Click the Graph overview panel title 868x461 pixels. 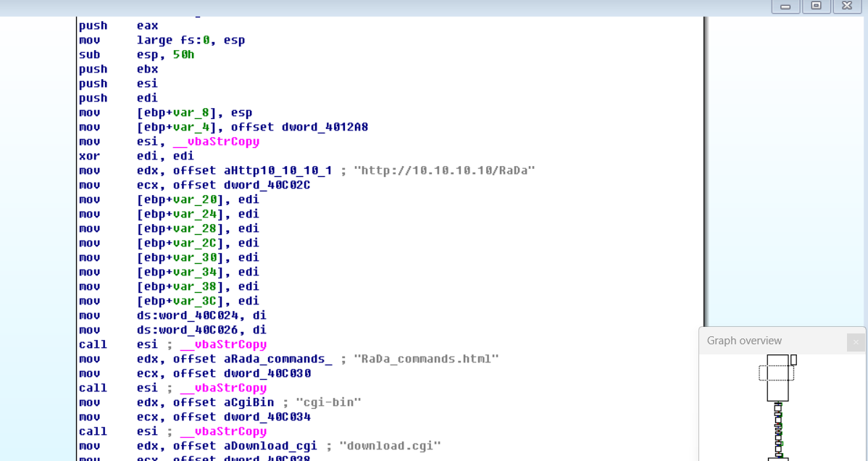click(744, 341)
